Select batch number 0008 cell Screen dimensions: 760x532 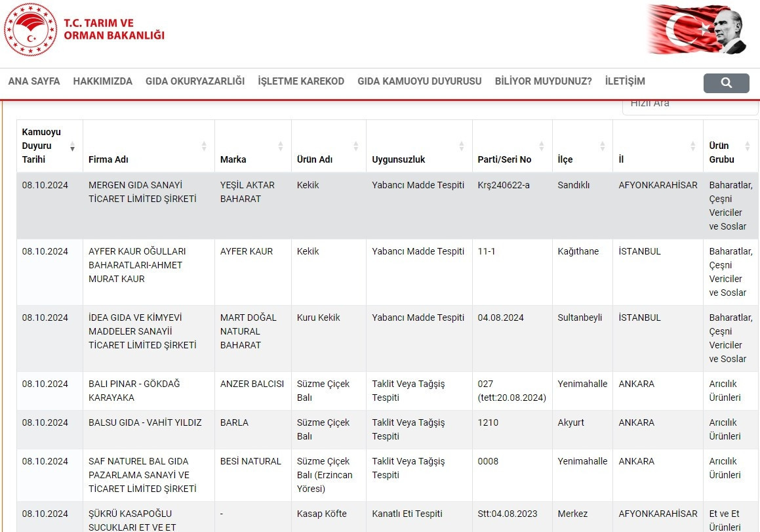512,476
